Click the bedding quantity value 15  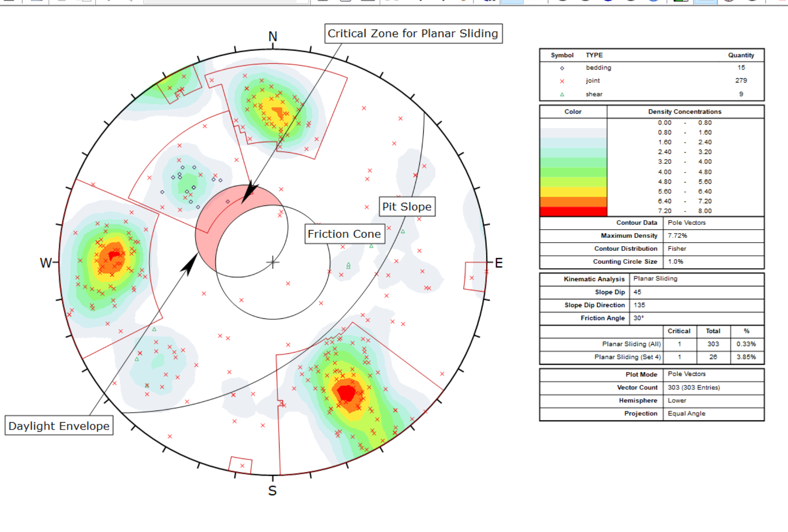[x=741, y=67]
